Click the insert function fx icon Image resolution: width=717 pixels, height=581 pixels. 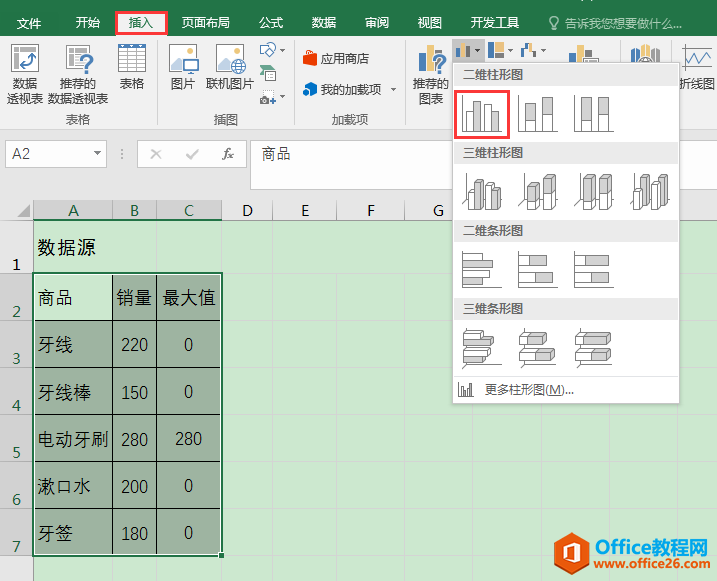[228, 154]
